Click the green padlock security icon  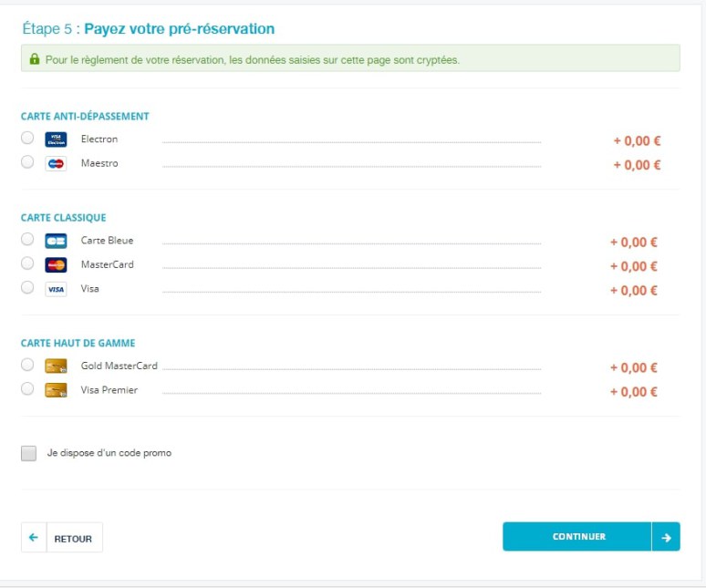[35, 59]
